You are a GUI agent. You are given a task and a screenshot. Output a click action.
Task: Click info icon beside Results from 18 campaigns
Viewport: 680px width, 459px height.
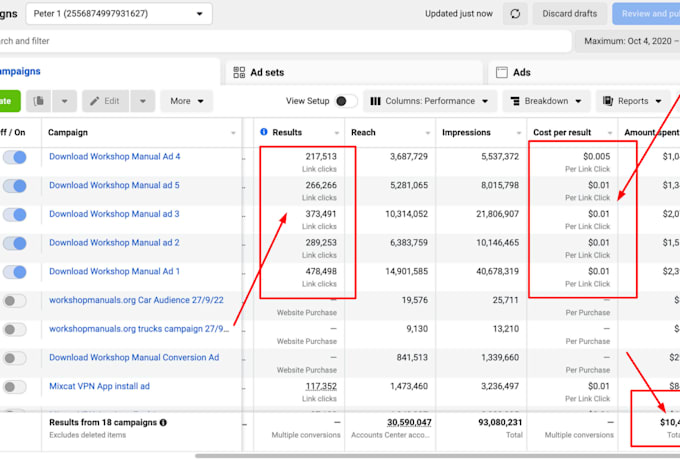tap(163, 423)
